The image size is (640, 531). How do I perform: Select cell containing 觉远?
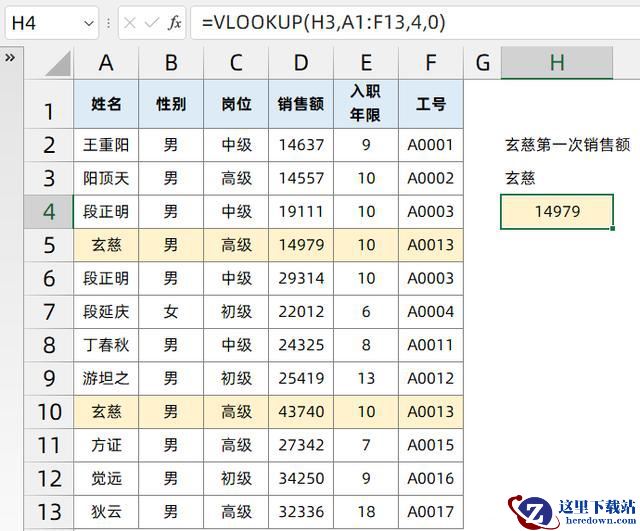(106, 479)
